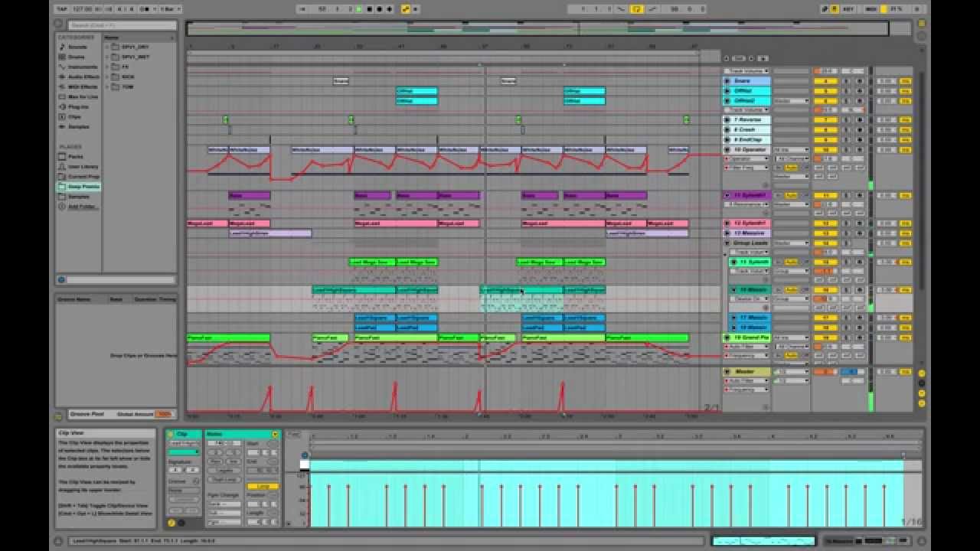The width and height of the screenshot is (980, 551).
Task: Toggle the 19 Grand Pia track activator
Action: pos(825,337)
